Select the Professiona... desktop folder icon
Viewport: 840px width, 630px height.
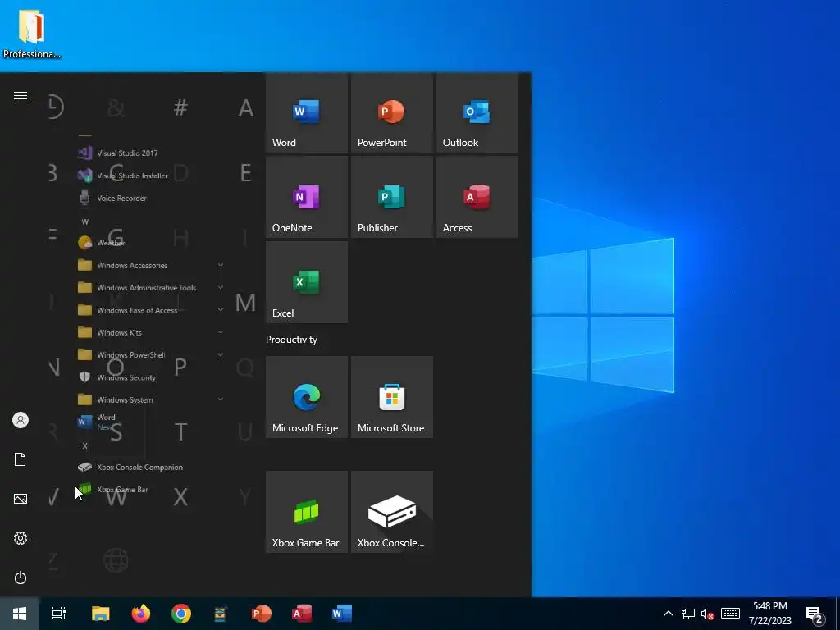click(31, 33)
